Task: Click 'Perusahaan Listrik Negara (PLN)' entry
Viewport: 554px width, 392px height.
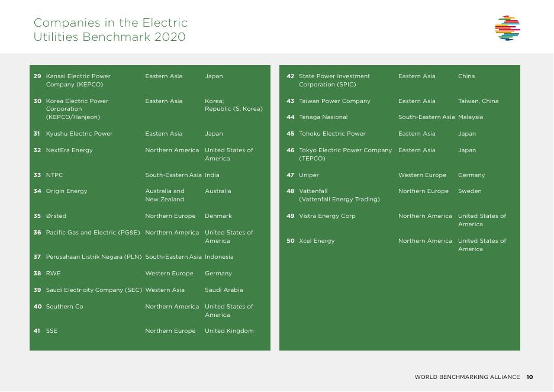Action: [x=94, y=257]
